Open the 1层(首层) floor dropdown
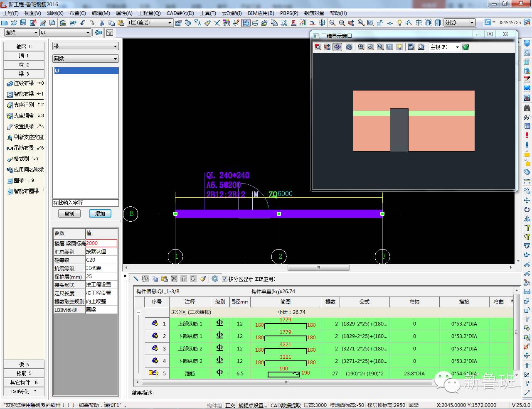 click(150, 23)
